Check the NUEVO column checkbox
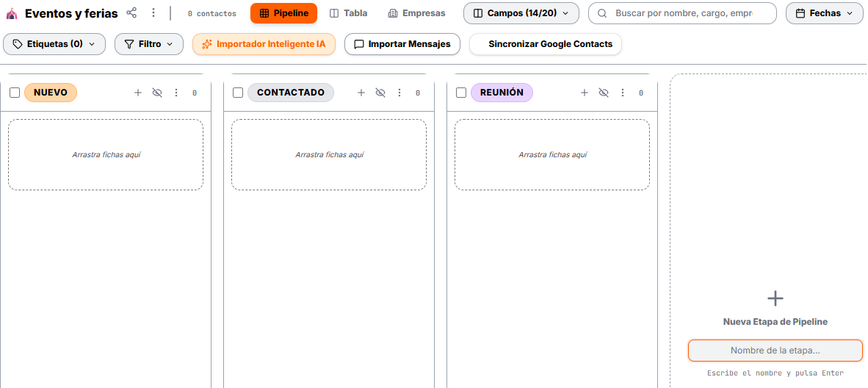 pos(15,93)
